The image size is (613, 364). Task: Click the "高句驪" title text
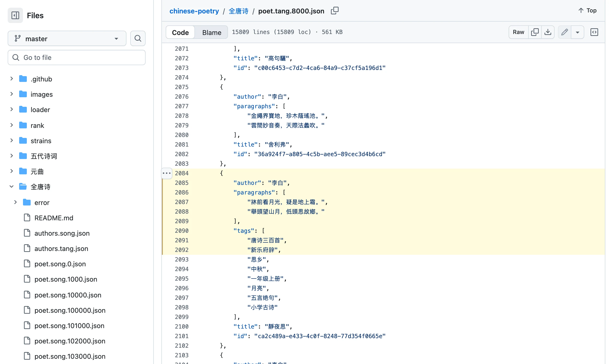(x=277, y=58)
